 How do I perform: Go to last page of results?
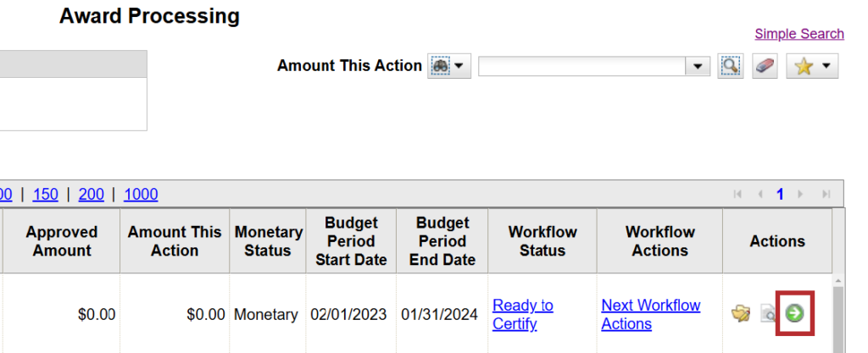click(825, 195)
